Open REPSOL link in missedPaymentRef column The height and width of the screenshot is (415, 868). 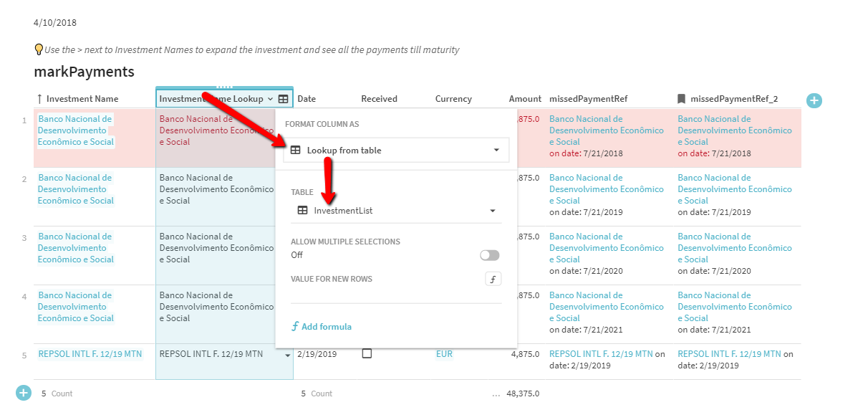point(601,354)
